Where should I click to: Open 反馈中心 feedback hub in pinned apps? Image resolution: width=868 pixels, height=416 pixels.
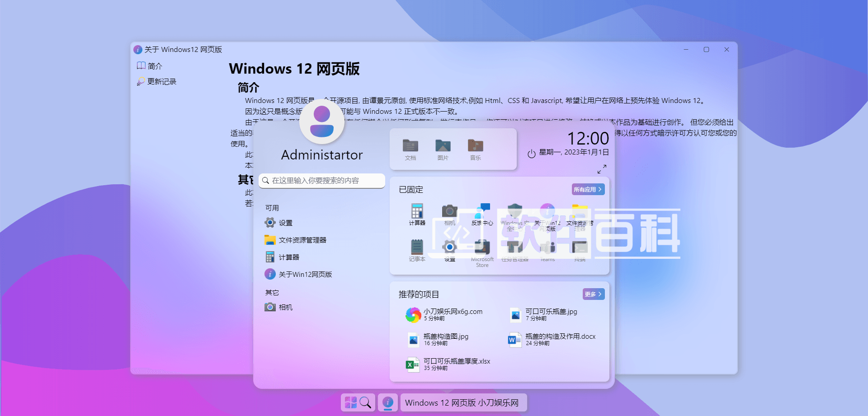pos(482,215)
